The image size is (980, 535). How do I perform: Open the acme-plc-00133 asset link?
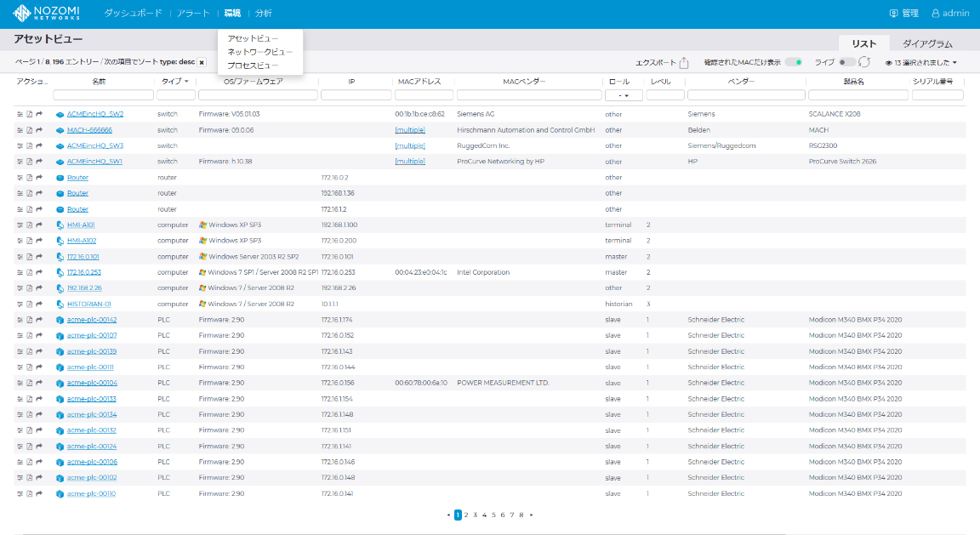tap(91, 399)
